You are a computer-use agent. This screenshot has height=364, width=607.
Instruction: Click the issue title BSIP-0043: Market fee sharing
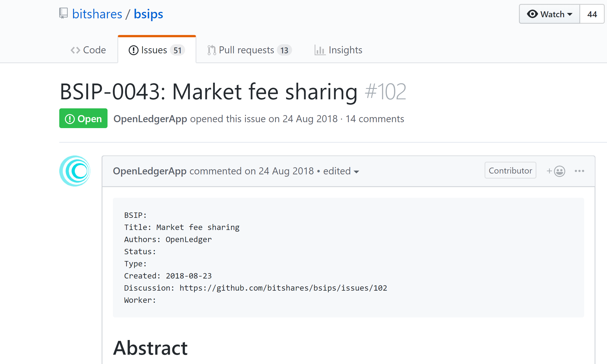point(209,92)
